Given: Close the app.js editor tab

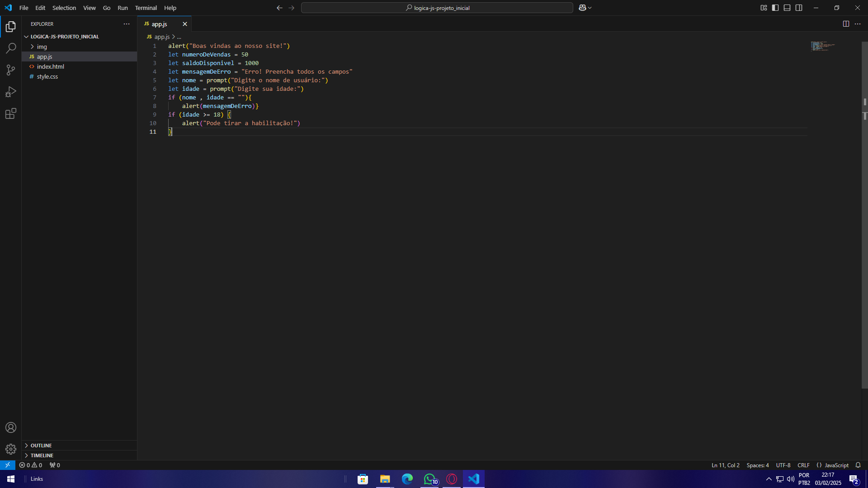Looking at the screenshot, I should [x=185, y=24].
